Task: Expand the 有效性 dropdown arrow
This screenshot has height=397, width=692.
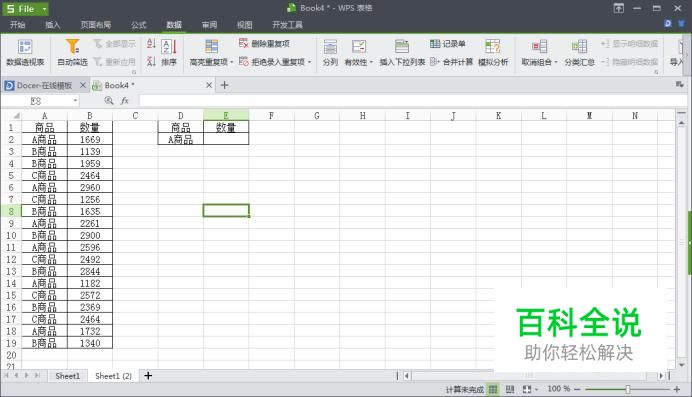Action: coord(371,62)
